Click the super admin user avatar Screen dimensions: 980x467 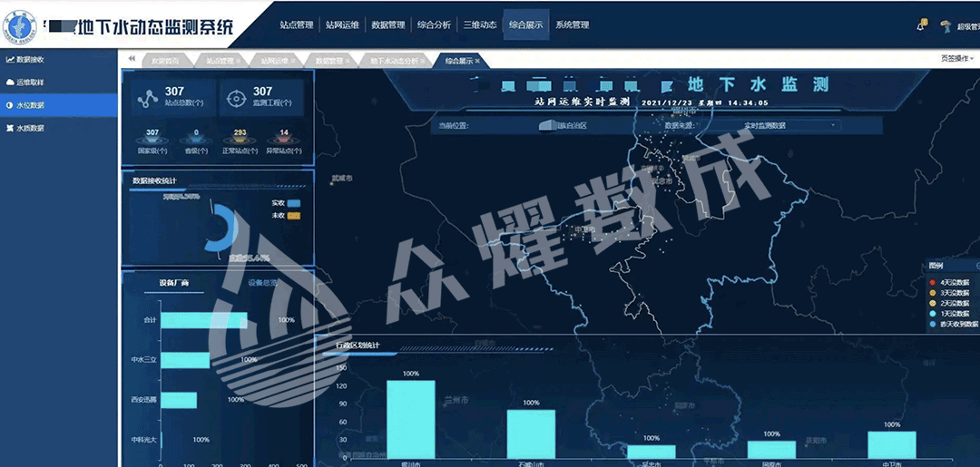(x=945, y=25)
